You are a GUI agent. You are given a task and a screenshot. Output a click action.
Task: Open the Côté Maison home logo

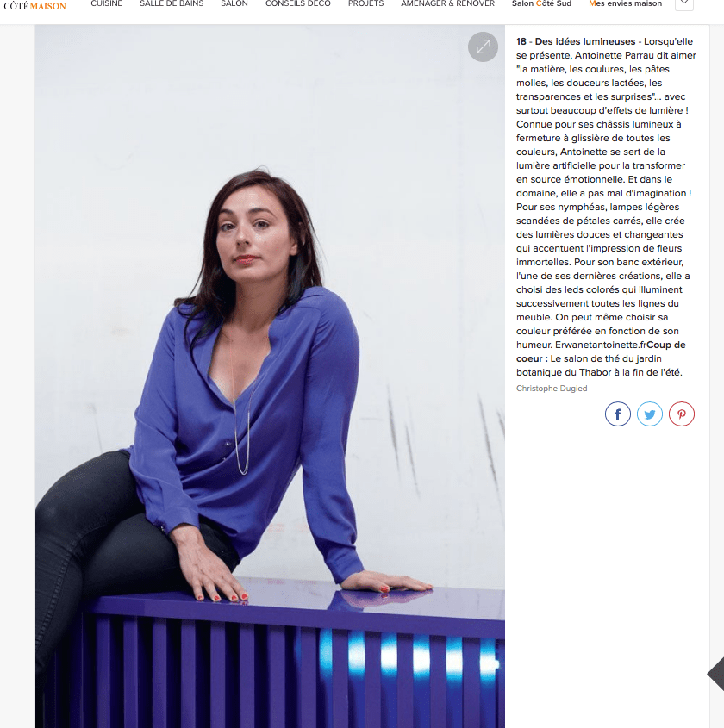pos(34,6)
